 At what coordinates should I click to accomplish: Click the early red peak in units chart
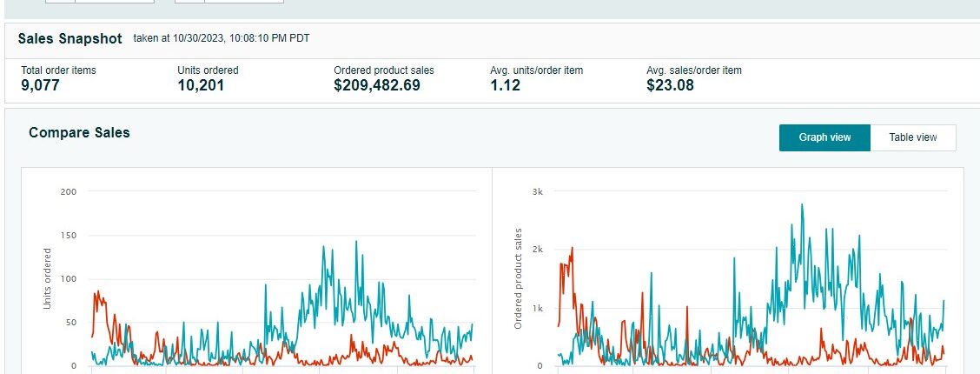[x=97, y=293]
